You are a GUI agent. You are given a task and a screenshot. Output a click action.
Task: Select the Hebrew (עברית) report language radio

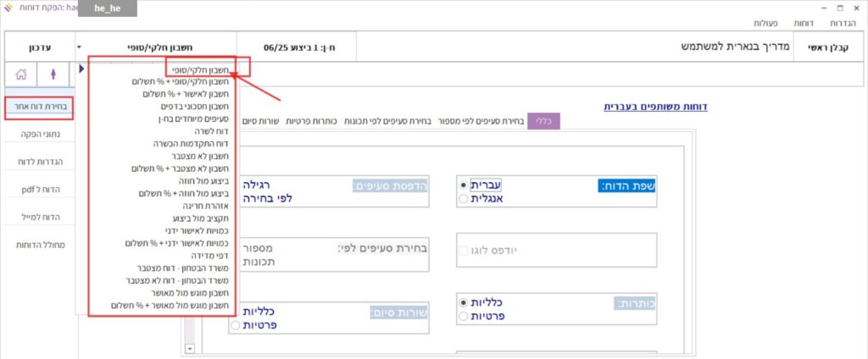click(463, 184)
